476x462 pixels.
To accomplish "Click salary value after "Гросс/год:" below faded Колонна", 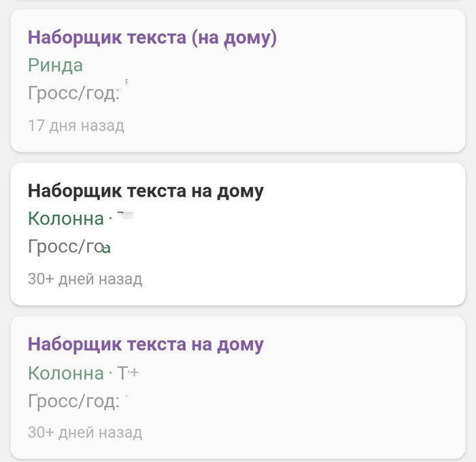I will pos(126,397).
